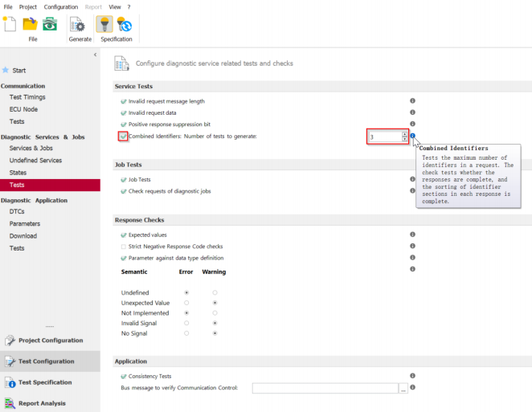Select Tests under Diagnostic Services & Jobs
Image resolution: width=532 pixels, height=412 pixels.
click(50, 185)
